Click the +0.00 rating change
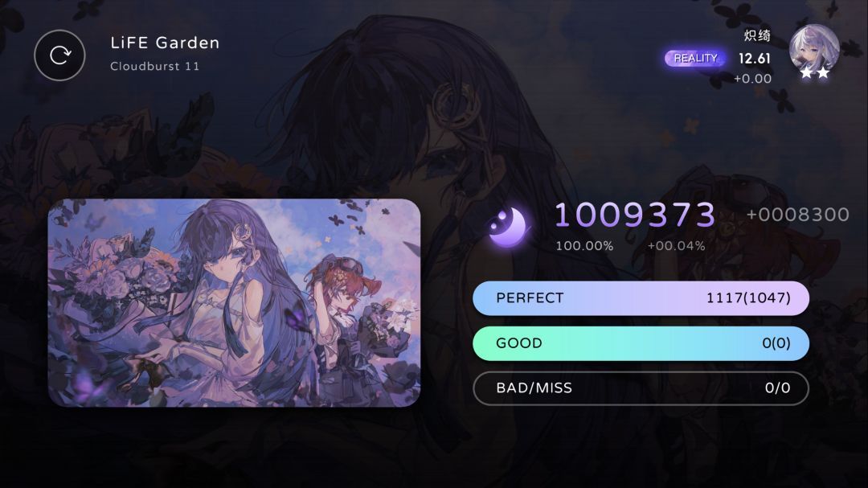Screen dimensions: 868x488 click(752, 79)
